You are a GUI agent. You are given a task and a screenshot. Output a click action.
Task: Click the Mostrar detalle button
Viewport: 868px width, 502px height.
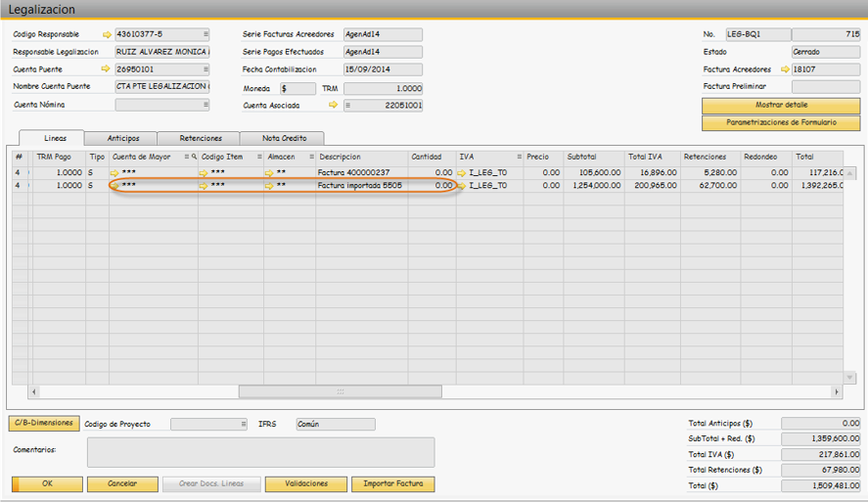point(781,105)
